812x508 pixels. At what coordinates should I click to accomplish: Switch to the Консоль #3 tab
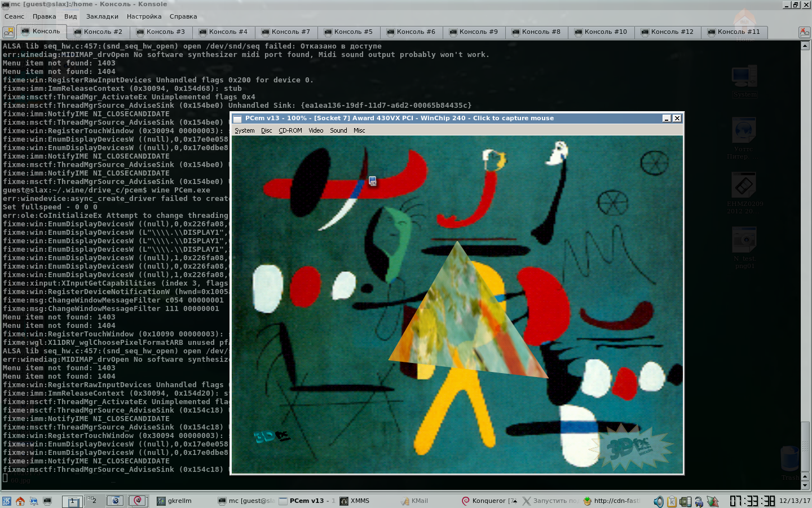point(161,32)
